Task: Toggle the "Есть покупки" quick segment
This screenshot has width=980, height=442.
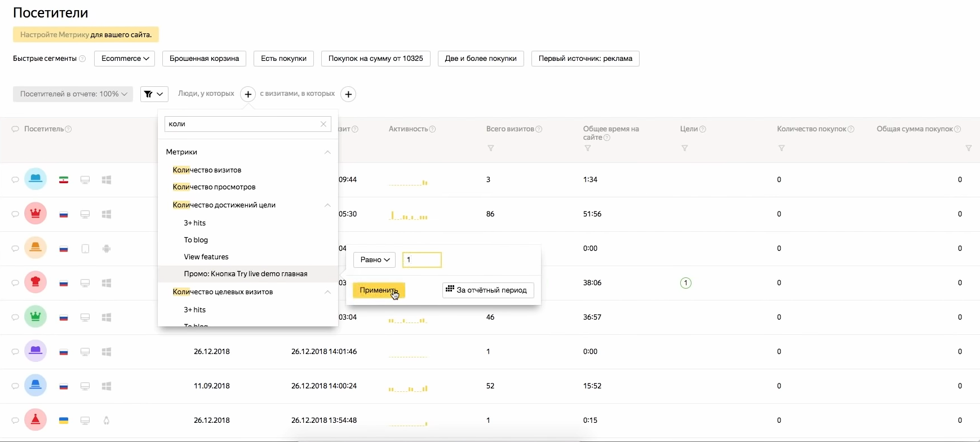Action: click(283, 59)
